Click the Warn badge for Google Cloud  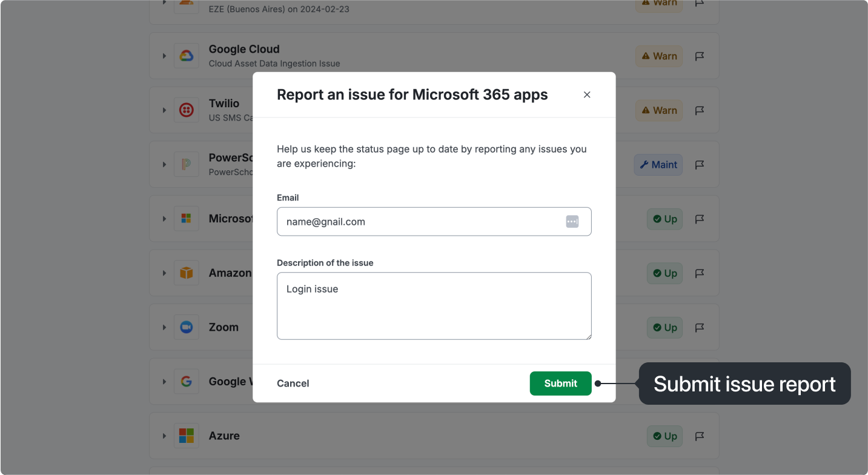click(659, 56)
